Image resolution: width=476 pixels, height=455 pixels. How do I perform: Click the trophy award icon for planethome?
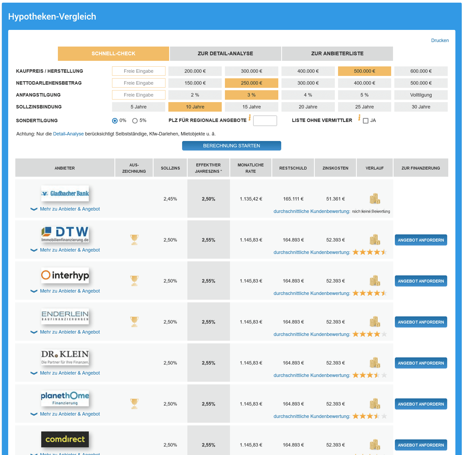(134, 404)
